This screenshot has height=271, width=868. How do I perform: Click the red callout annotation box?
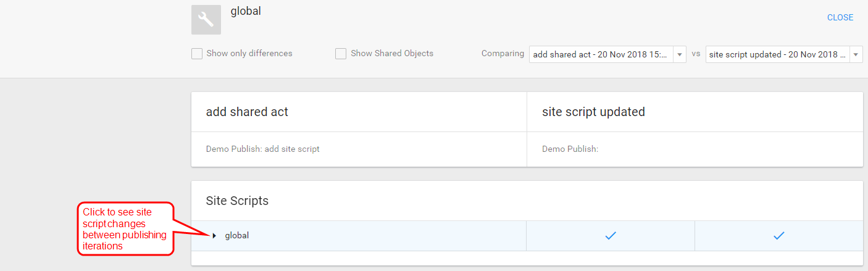tap(125, 228)
